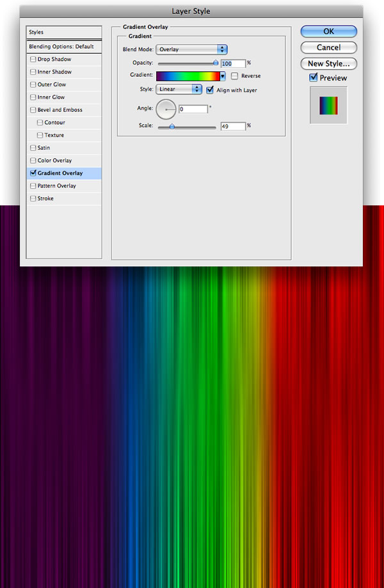
Task: Select the Stroke label
Action: [x=45, y=198]
